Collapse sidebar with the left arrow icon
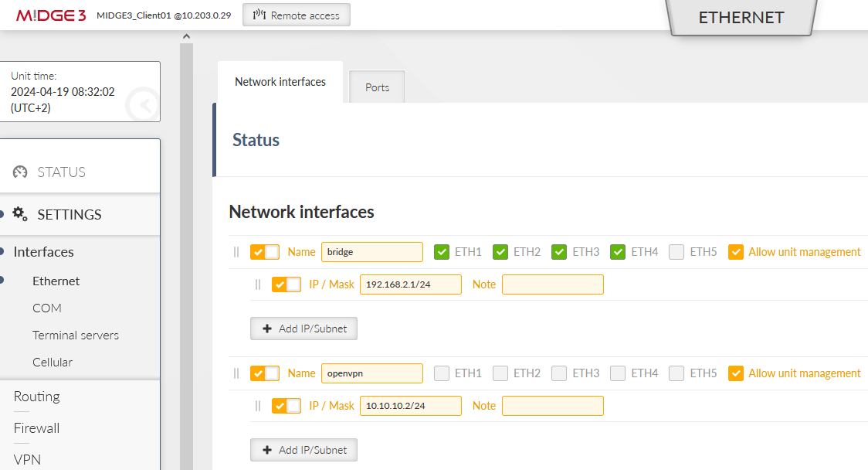Screen dimensions: 868x470 tap(143, 105)
